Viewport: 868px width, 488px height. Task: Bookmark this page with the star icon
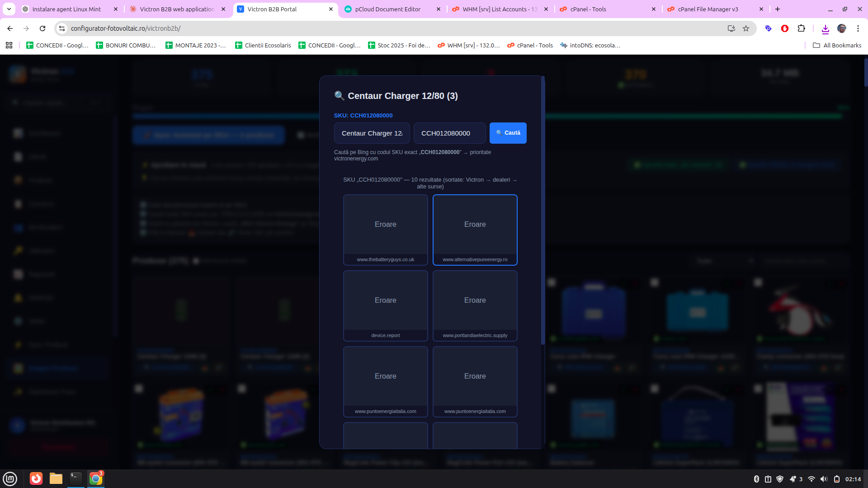746,28
